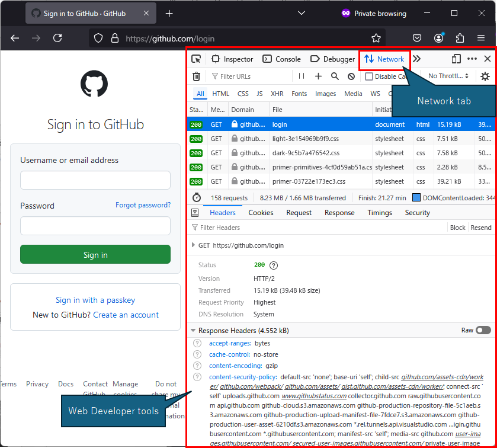The width and height of the screenshot is (497, 448).
Task: Activate the element picker icon in DevTools
Action: tap(196, 59)
